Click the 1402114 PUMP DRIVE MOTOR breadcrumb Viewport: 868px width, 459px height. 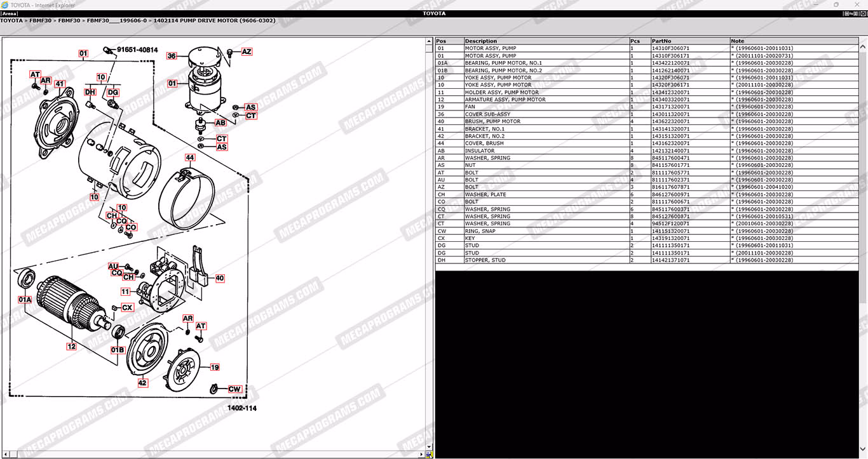coord(214,21)
